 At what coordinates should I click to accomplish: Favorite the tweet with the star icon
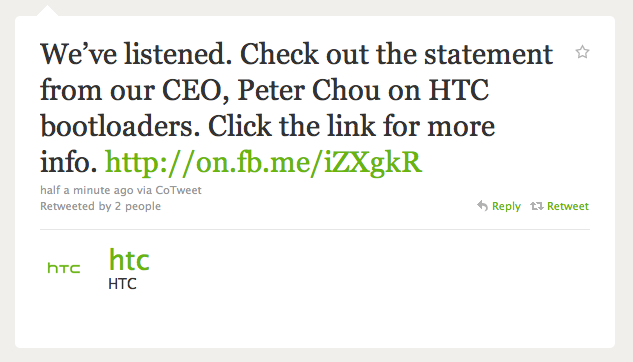(x=582, y=52)
